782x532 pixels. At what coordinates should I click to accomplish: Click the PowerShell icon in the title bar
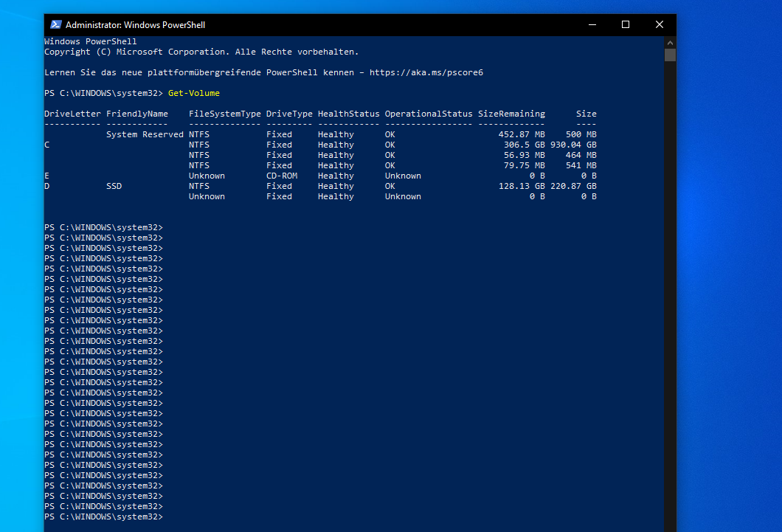(x=56, y=24)
